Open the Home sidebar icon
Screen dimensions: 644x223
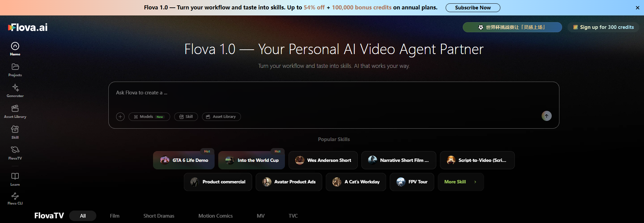15,49
